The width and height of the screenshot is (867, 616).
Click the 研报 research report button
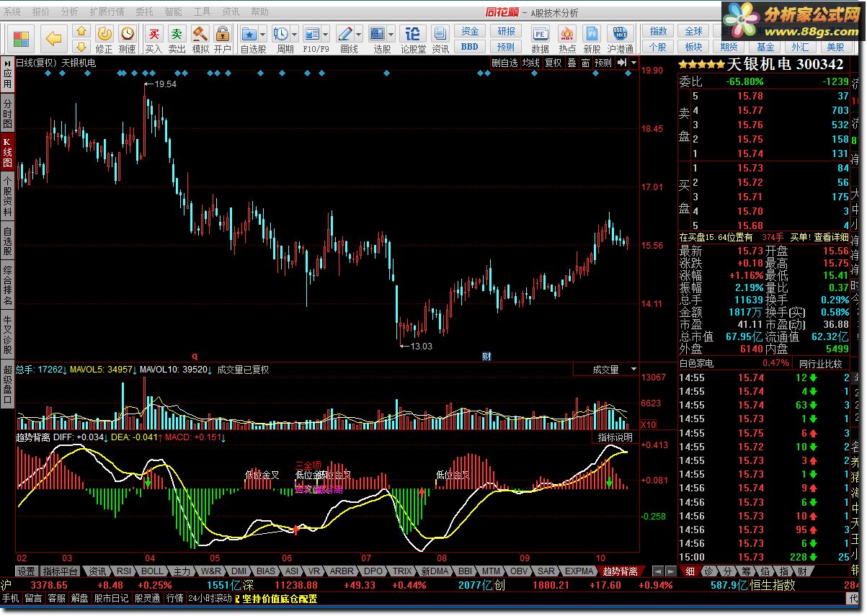point(506,32)
